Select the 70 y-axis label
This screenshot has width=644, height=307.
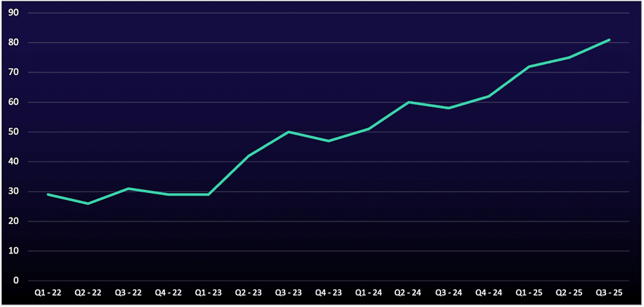(14, 73)
